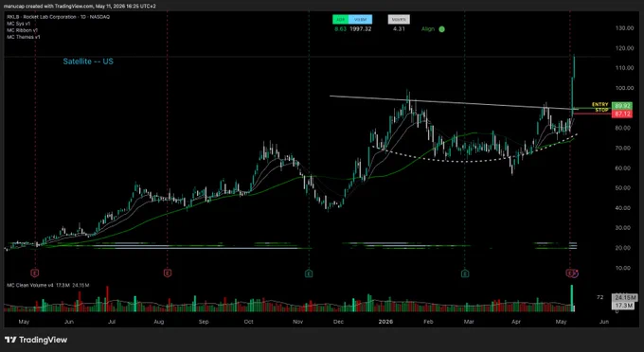Click the red earnings marker in August
This screenshot has width=644, height=352.
(168, 273)
